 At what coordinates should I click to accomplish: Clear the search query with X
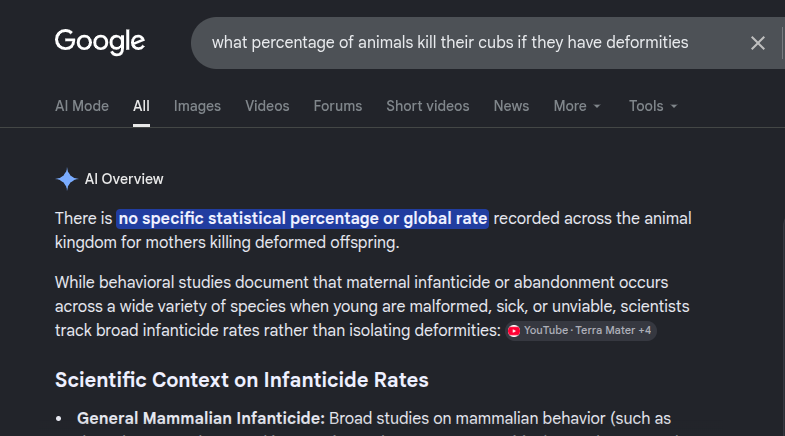(757, 43)
